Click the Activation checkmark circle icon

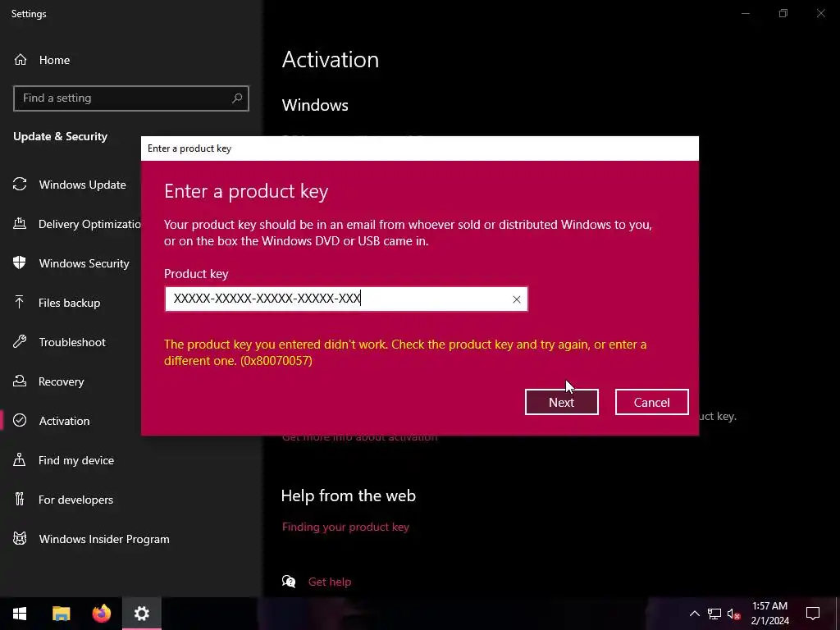pyautogui.click(x=20, y=421)
